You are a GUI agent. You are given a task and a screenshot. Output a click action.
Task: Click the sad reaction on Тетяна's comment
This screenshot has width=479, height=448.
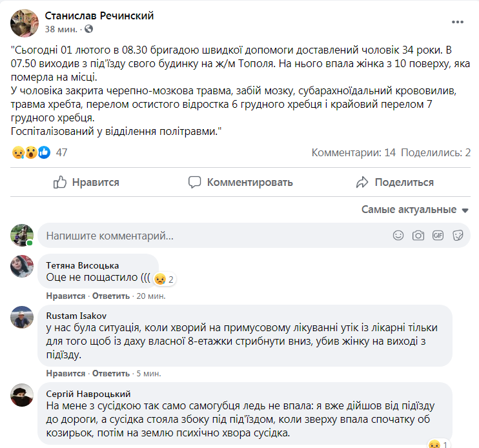[160, 279]
